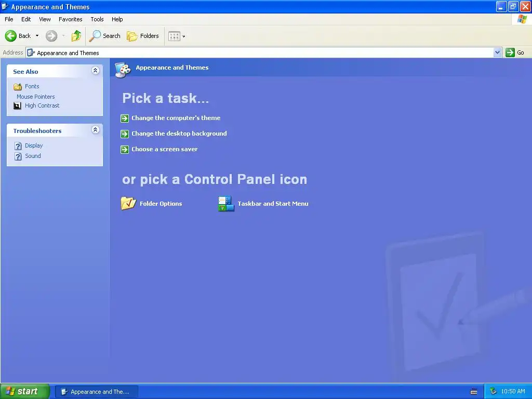Open the High Contrast link
The image size is (532, 399).
pos(42,105)
